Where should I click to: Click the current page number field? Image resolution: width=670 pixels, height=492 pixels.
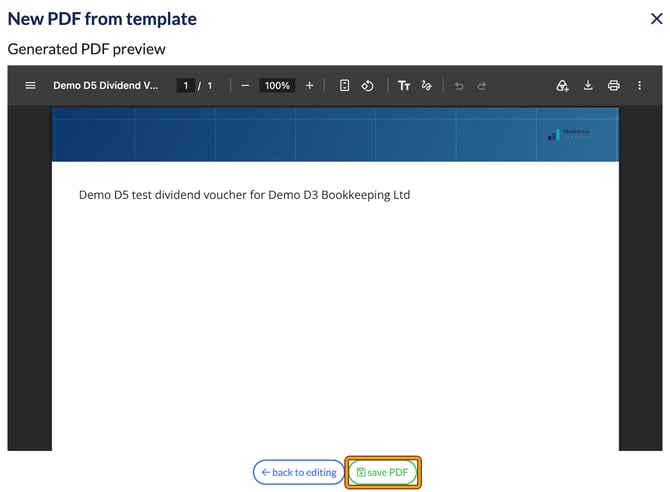click(x=185, y=85)
